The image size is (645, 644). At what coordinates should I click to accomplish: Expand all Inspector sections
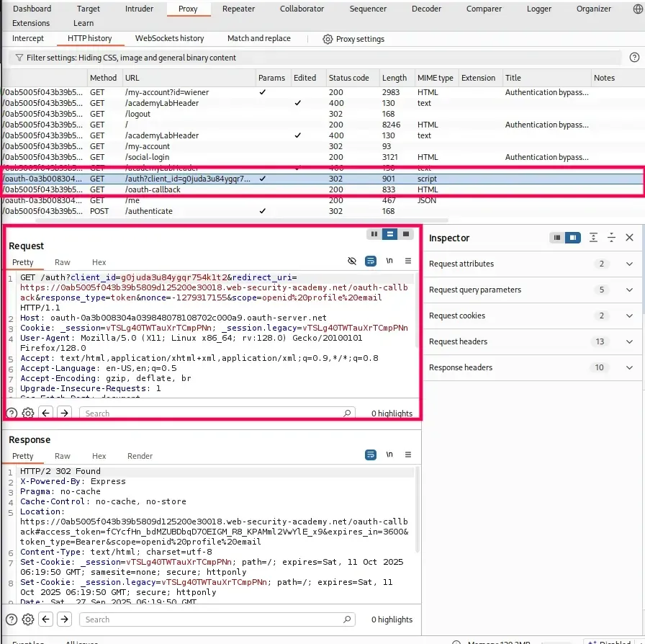click(x=593, y=238)
